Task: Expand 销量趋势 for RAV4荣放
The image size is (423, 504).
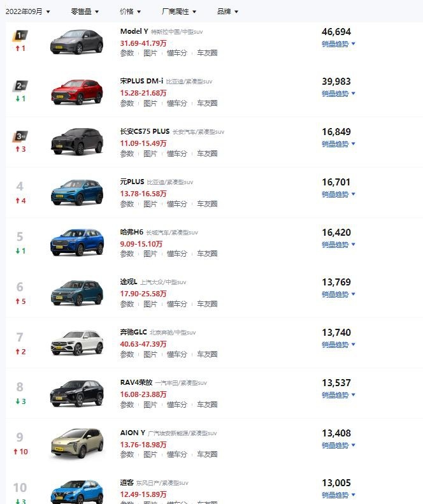Action: click(338, 395)
